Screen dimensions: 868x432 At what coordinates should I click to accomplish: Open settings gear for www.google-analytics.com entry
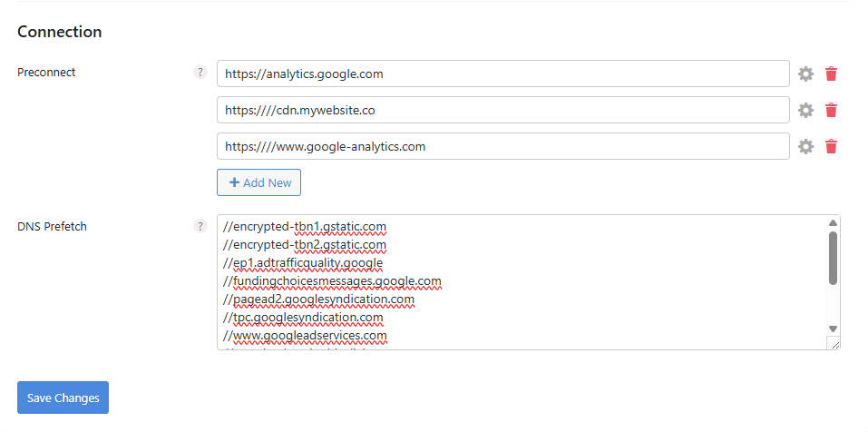point(805,146)
